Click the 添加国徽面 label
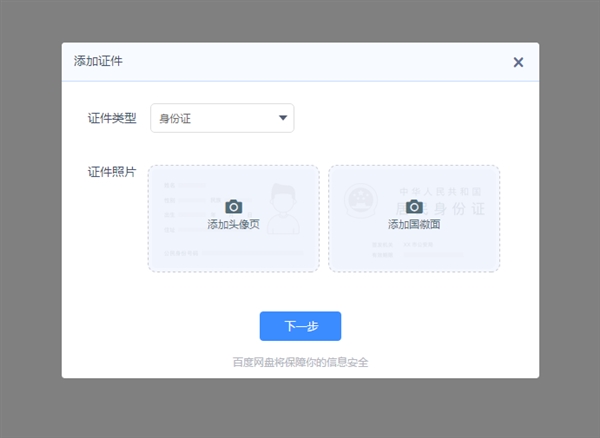The width and height of the screenshot is (600, 438). pyautogui.click(x=414, y=225)
